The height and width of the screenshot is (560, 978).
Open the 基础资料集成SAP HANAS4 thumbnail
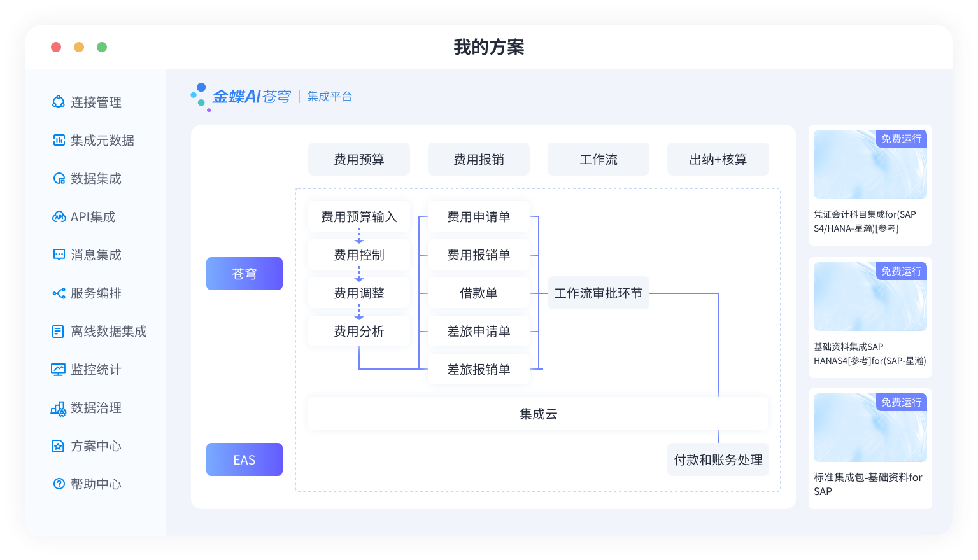(x=870, y=297)
